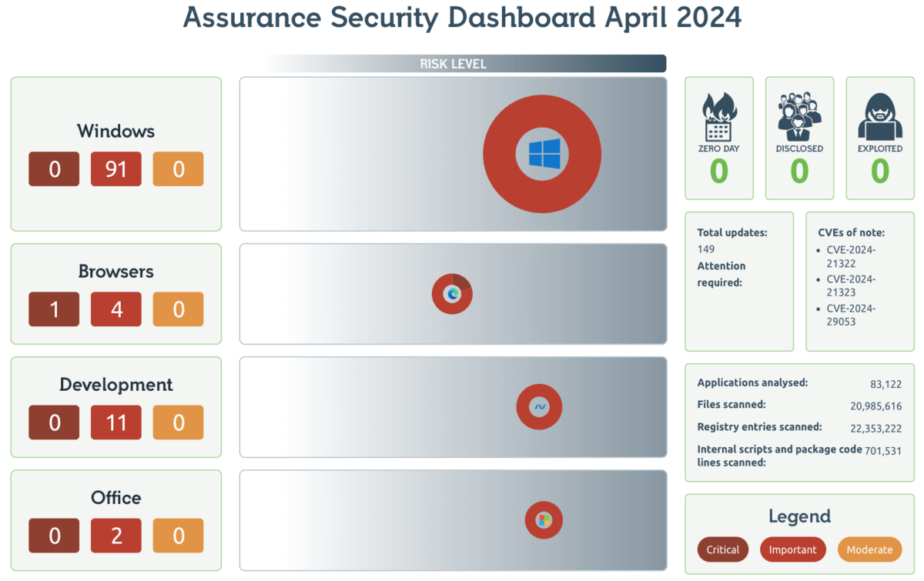Click the Browsers important count 4

tap(115, 309)
